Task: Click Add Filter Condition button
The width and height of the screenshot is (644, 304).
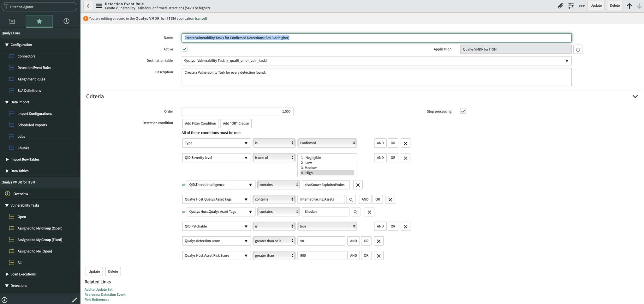Action: pos(200,124)
